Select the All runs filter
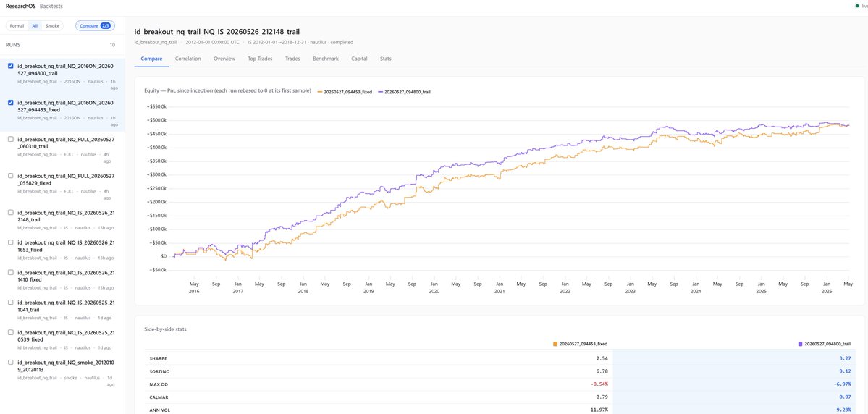868x414 pixels. point(34,25)
